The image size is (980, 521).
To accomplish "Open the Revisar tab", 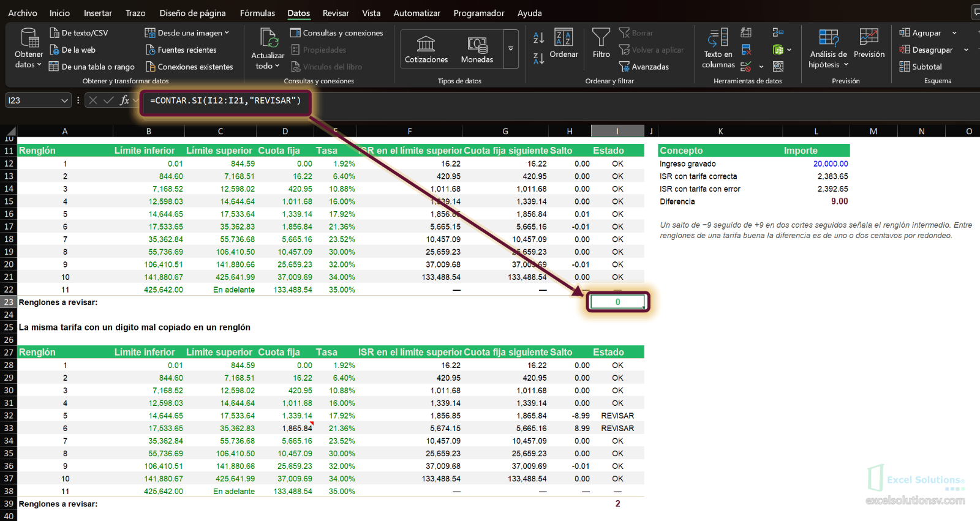I will [336, 13].
